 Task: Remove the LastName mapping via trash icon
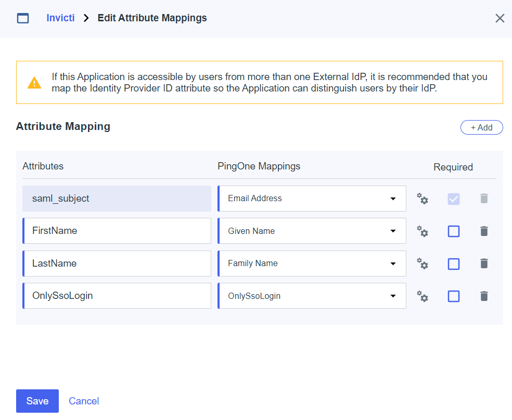click(x=484, y=264)
